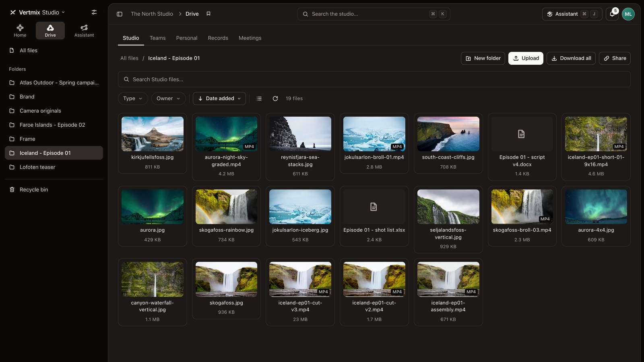644x362 pixels.
Task: Go to Home in the sidebar
Action: click(x=20, y=31)
